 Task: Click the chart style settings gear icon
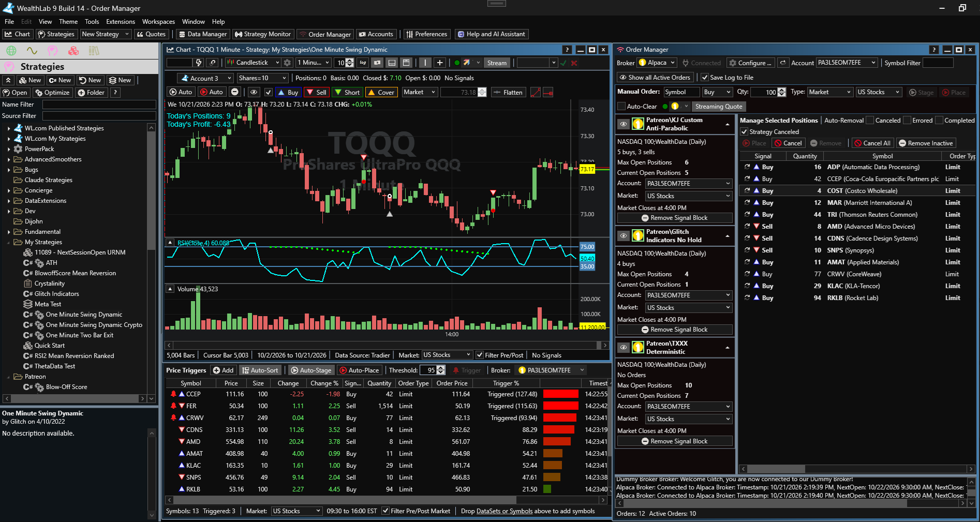(x=288, y=63)
